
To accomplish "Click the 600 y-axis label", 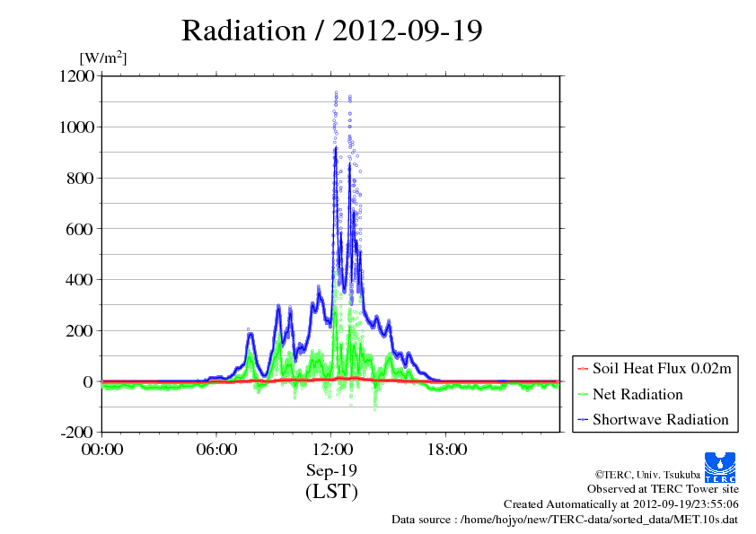I will pos(80,229).
